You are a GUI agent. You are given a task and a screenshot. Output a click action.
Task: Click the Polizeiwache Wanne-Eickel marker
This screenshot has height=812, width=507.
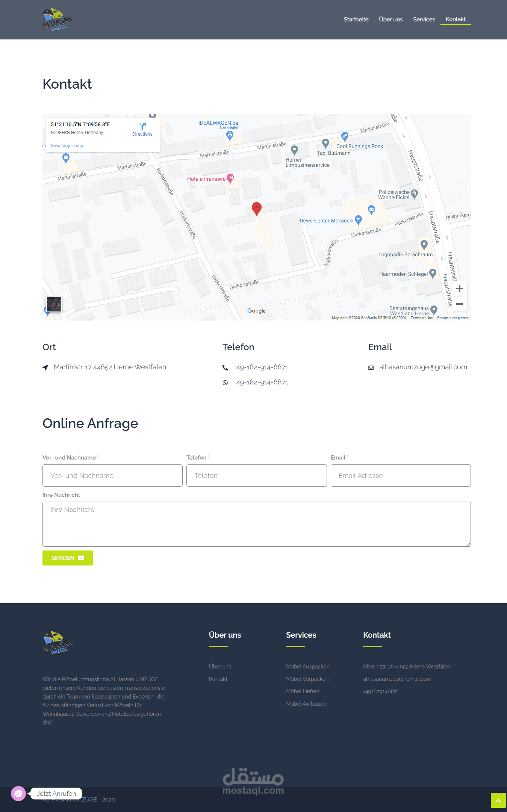415,194
